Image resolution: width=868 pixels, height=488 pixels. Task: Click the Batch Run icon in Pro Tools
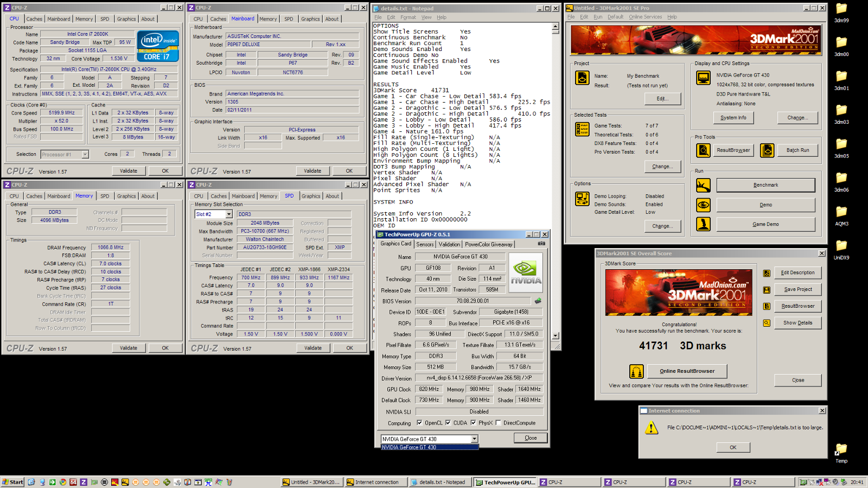(767, 150)
